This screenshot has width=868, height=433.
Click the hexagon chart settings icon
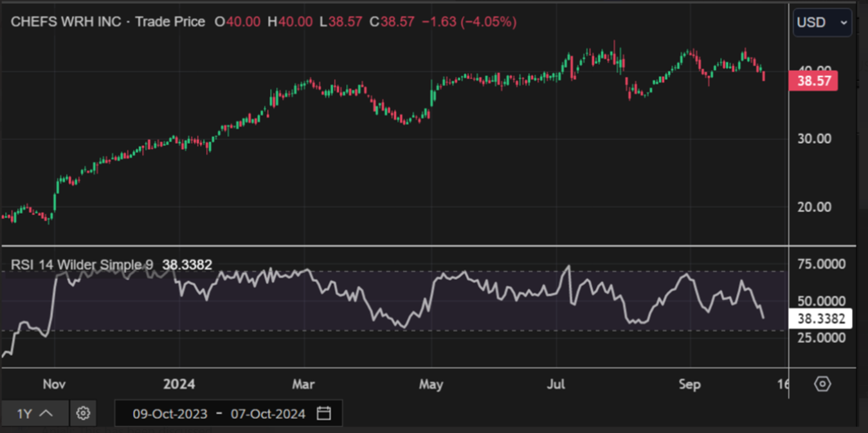point(822,384)
